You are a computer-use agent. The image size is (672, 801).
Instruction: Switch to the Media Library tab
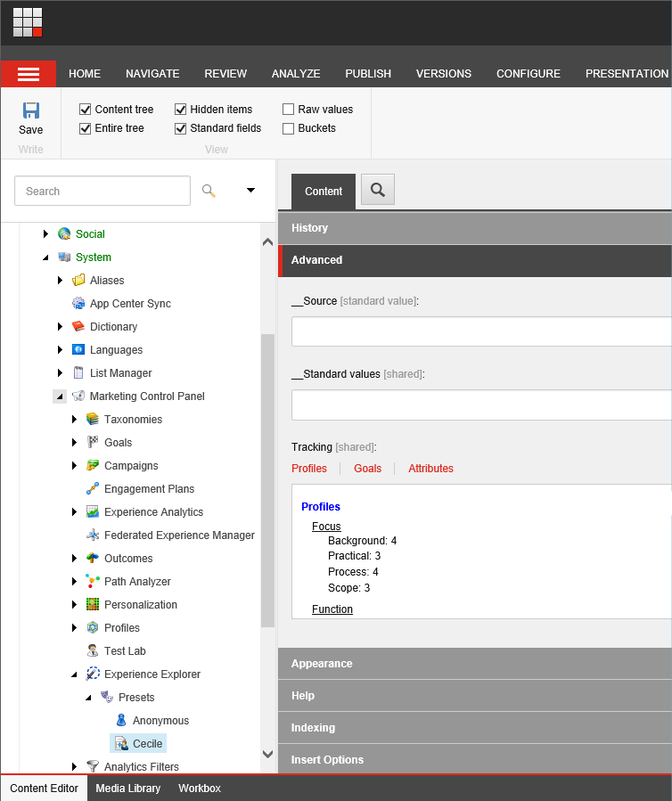pos(127,789)
